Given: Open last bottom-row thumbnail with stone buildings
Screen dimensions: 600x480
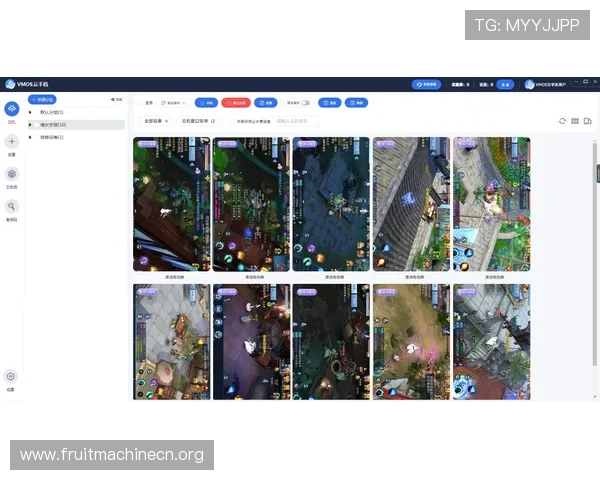Looking at the screenshot, I should [492, 342].
